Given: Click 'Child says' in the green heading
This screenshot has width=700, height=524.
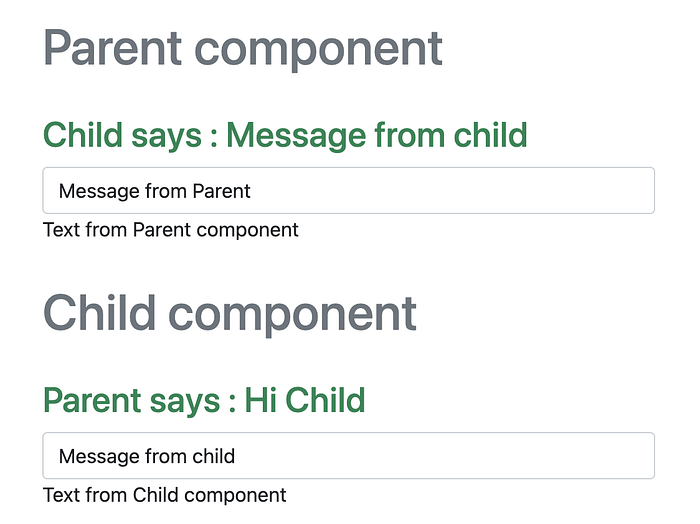Looking at the screenshot, I should point(122,134).
